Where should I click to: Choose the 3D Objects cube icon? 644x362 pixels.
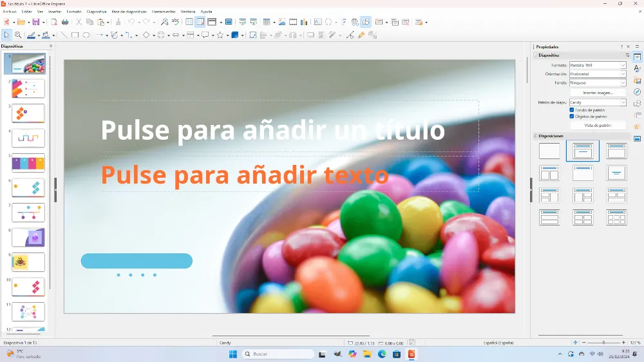point(235,35)
